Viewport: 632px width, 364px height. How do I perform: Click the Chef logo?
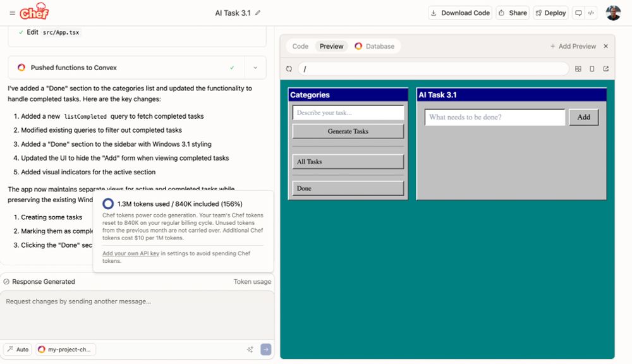point(34,11)
